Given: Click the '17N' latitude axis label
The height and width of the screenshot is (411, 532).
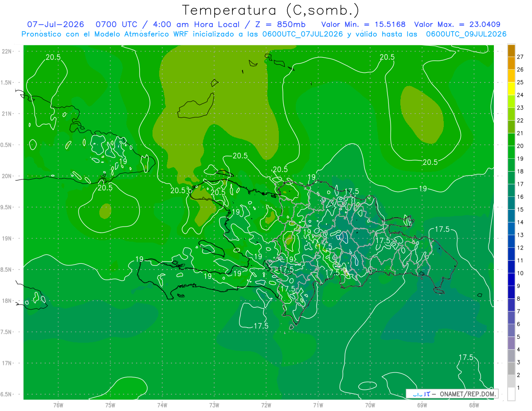Looking at the screenshot, I should pyautogui.click(x=8, y=363).
